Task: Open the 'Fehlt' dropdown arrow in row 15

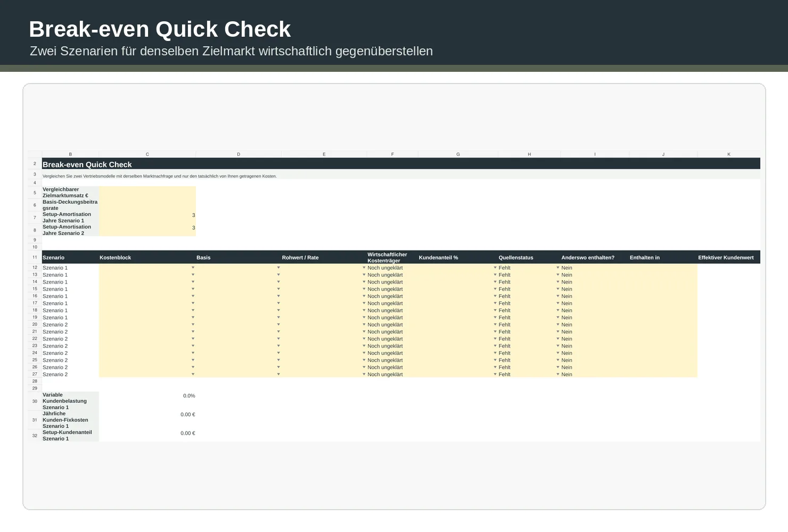Action: [x=495, y=289]
